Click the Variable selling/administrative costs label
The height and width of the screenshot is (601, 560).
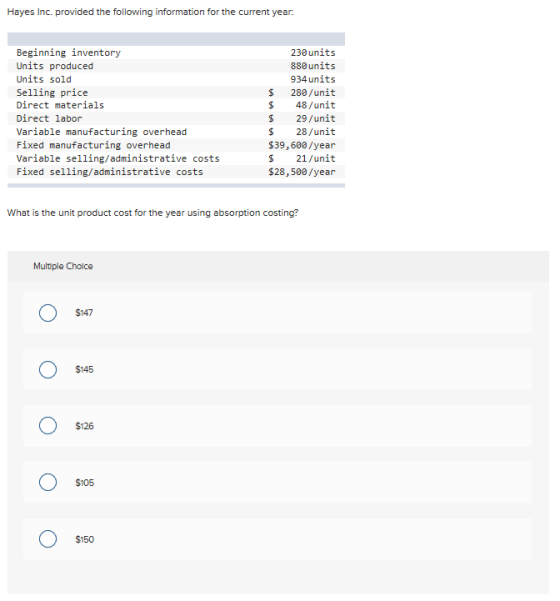[118, 159]
